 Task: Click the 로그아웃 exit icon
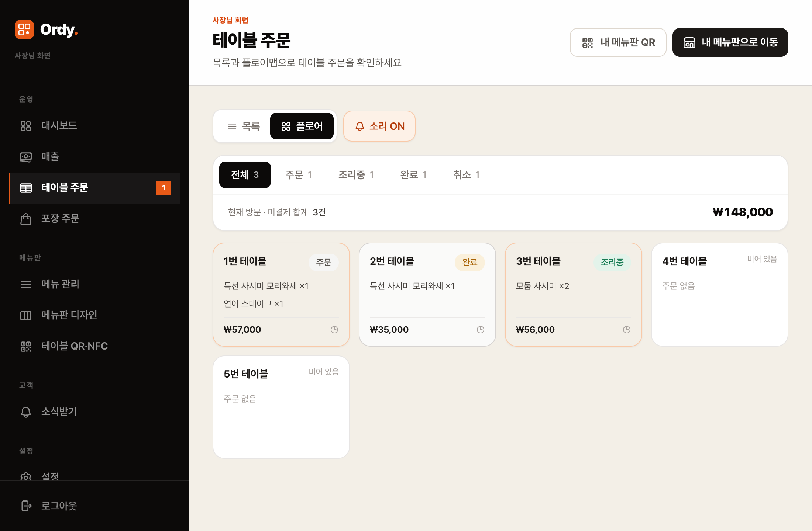[26, 506]
